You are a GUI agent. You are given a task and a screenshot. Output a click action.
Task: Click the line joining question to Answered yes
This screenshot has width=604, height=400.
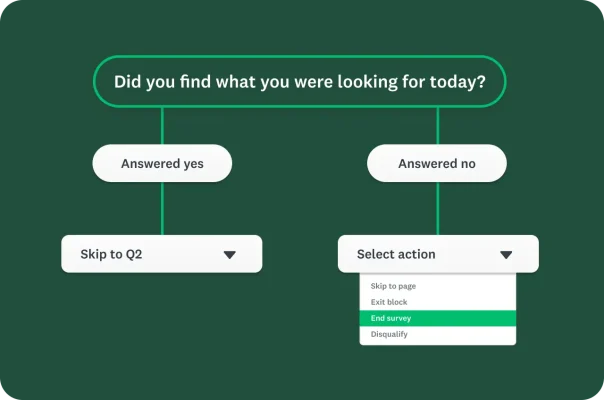pyautogui.click(x=162, y=126)
